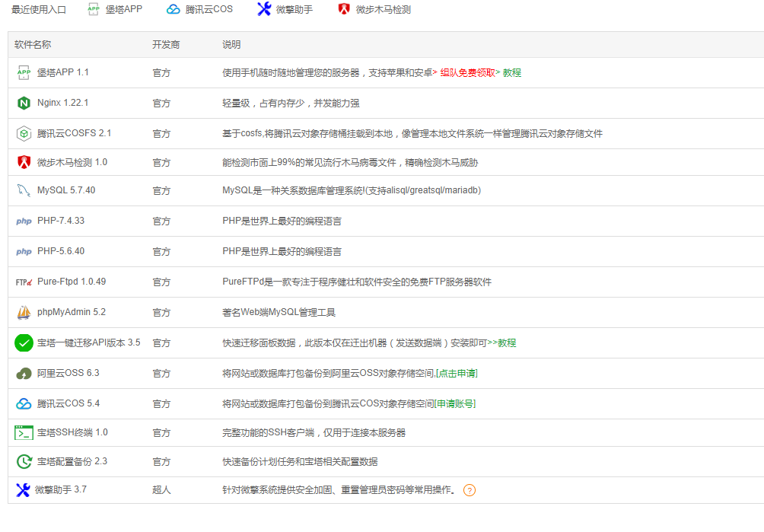Open the 微擎助手 link in recent entries
The width and height of the screenshot is (764, 532).
[294, 9]
